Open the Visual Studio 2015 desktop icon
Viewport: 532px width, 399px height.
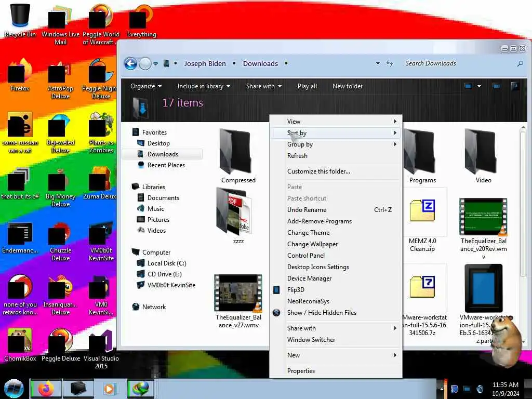[x=101, y=350]
